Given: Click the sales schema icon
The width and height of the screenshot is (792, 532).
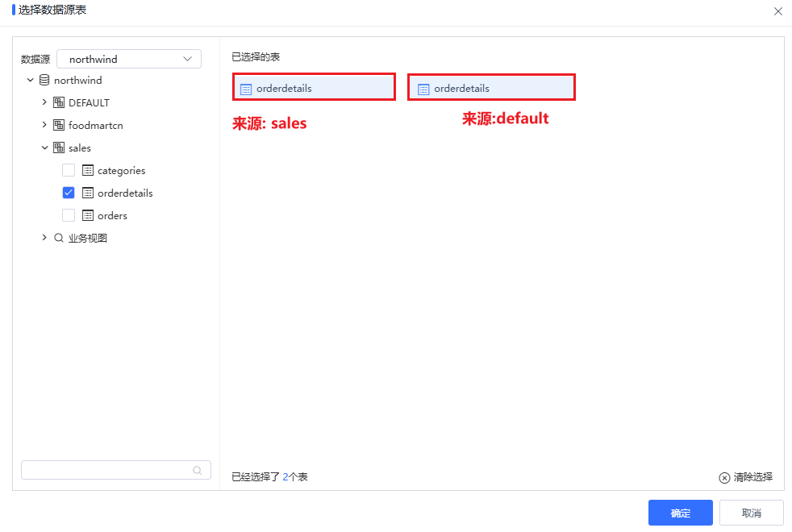Looking at the screenshot, I should pos(59,148).
